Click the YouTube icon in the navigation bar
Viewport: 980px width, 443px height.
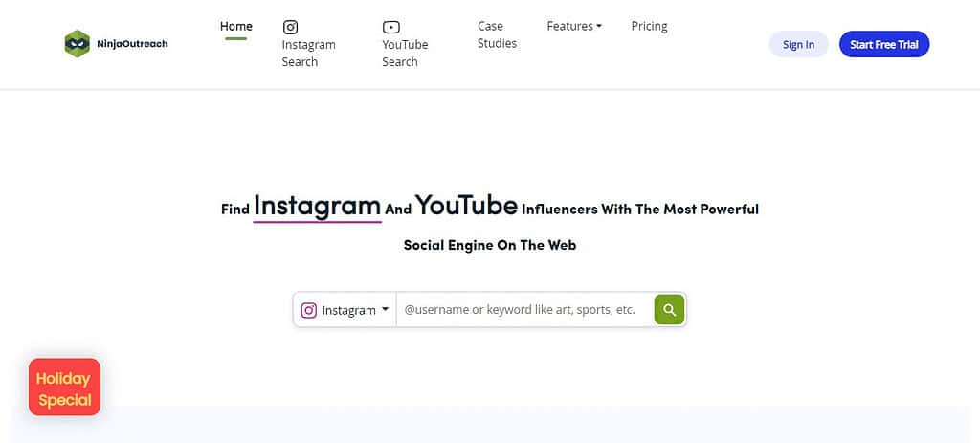390,27
